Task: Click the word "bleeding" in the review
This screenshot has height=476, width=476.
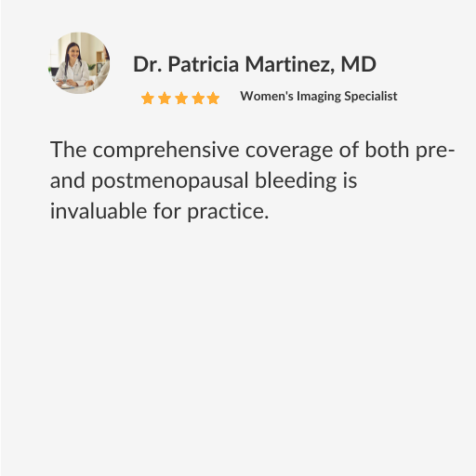Action: [296, 180]
